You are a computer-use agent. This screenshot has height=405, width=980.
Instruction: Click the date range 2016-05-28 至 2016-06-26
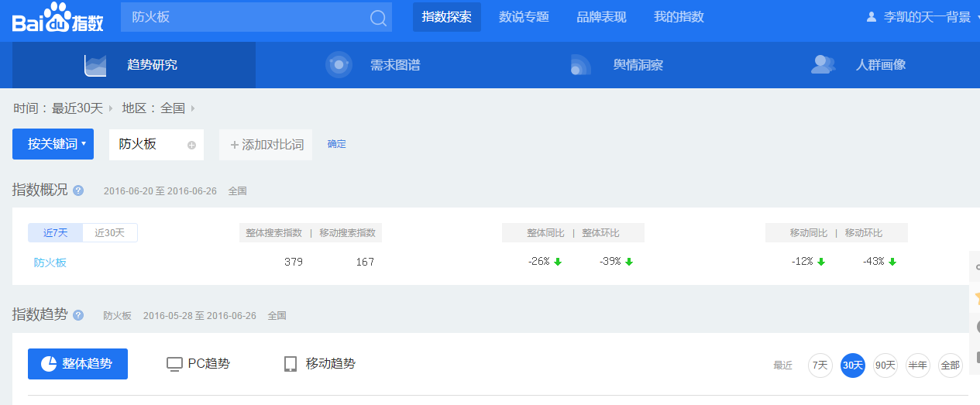(x=200, y=316)
